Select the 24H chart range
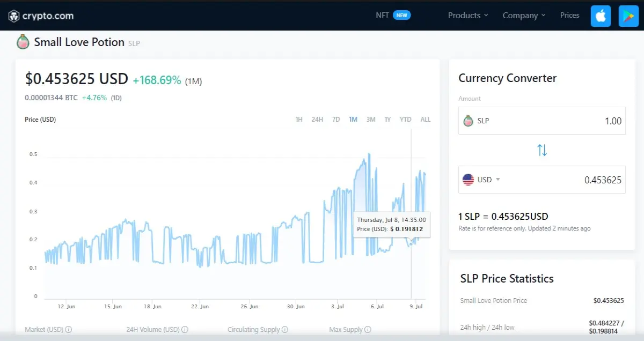This screenshot has height=341, width=644. pos(317,120)
